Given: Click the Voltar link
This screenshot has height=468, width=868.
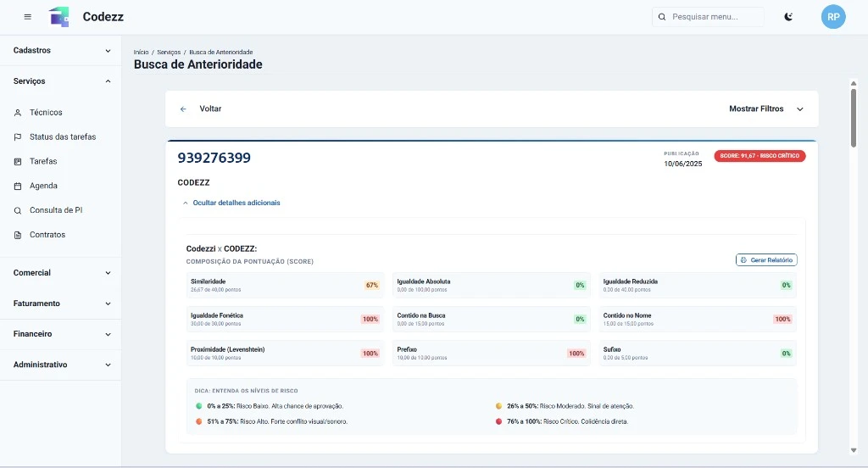Looking at the screenshot, I should [210, 109].
